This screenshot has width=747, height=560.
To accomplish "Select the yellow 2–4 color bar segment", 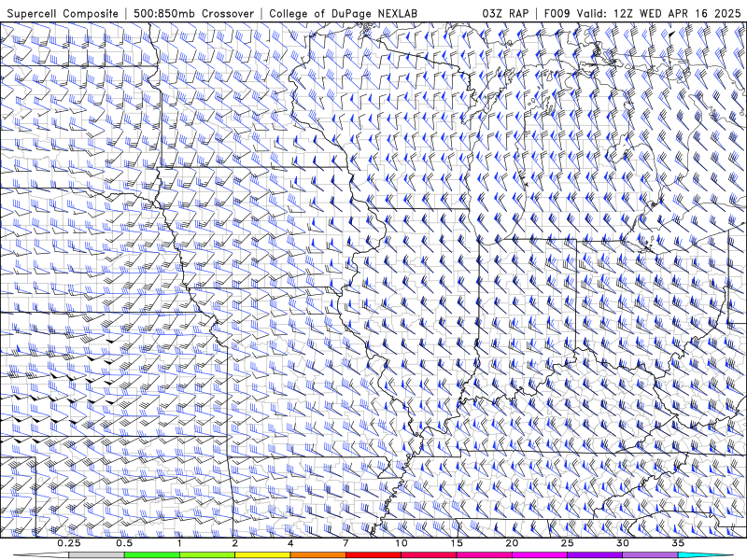I will [x=262, y=555].
